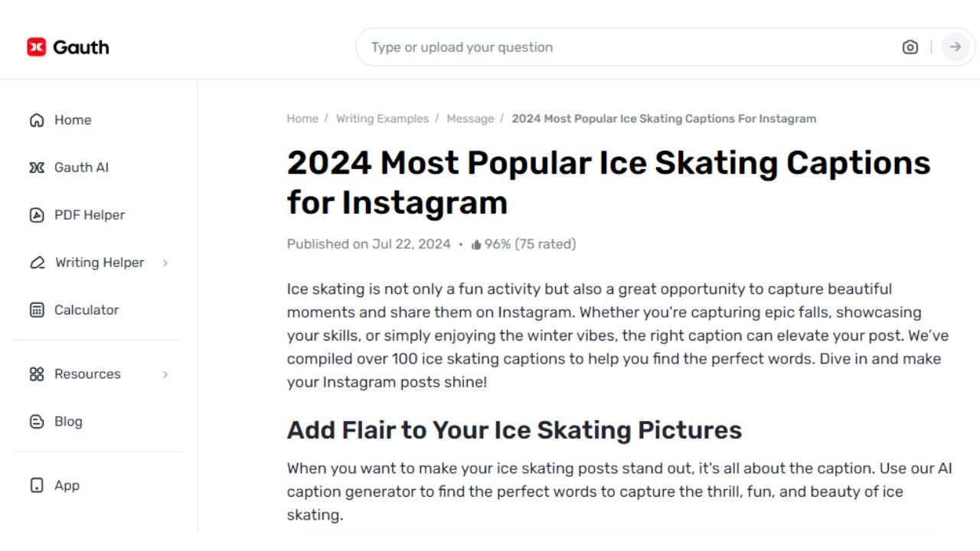Click the Resources grid icon

(x=36, y=373)
